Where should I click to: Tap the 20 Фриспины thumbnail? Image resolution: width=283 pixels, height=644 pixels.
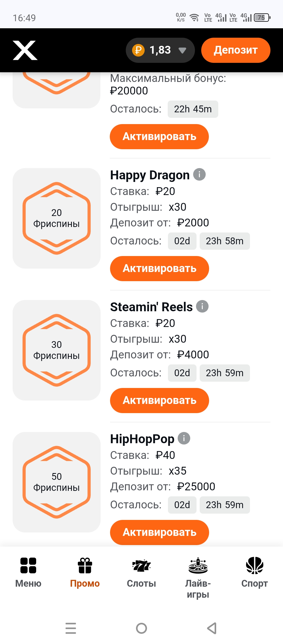pos(57,218)
